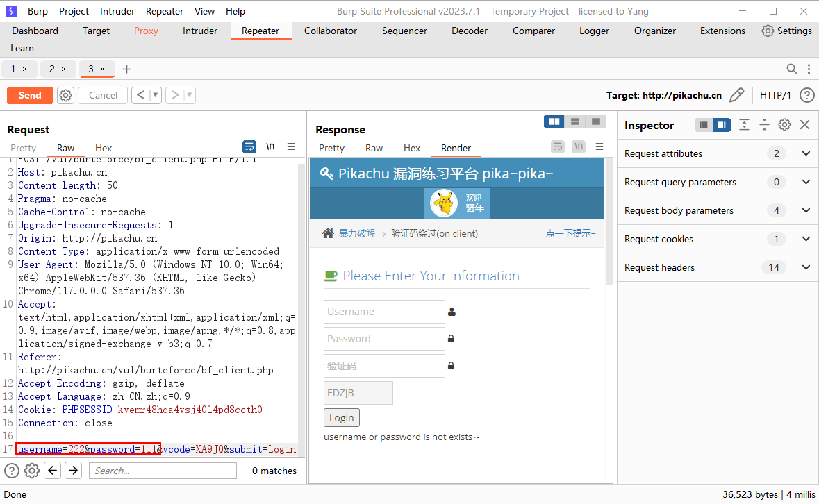Open Settings with gear icon

(786, 31)
